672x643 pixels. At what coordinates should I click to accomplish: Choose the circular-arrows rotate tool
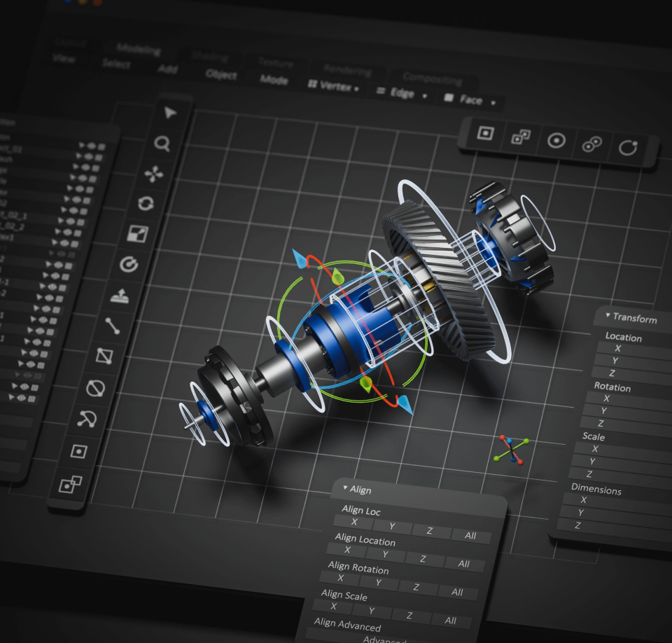click(146, 203)
